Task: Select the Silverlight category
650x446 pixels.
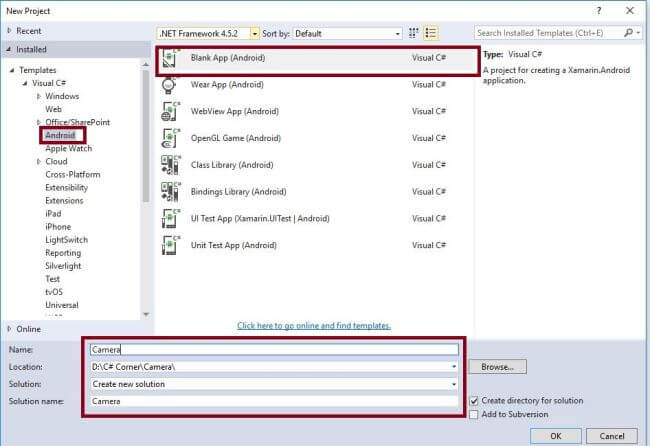Action: tap(63, 266)
